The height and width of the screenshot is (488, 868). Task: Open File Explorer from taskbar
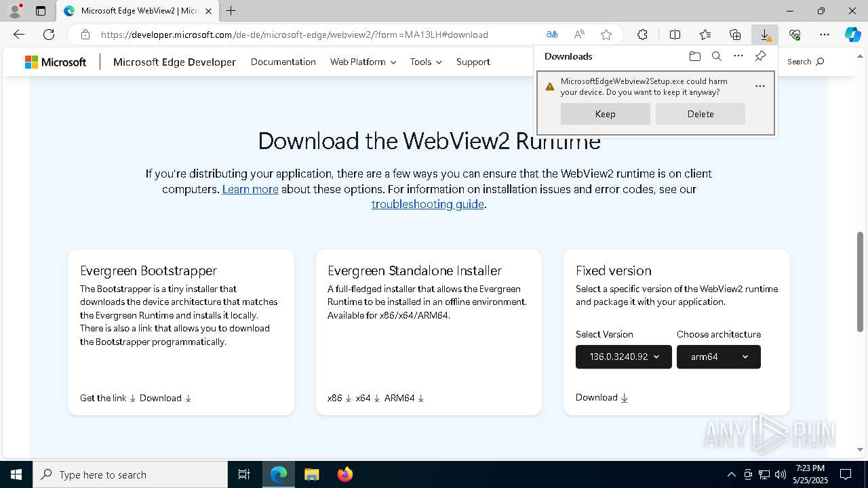(x=311, y=474)
